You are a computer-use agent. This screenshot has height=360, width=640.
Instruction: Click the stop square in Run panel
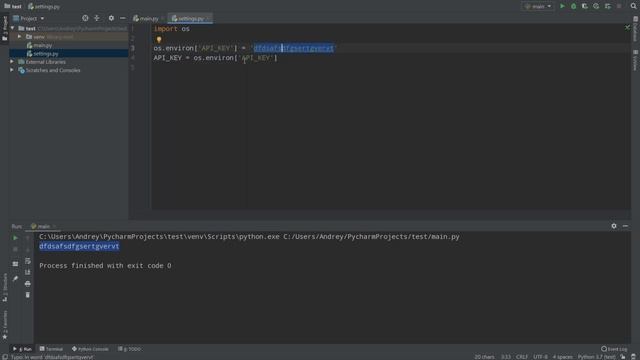(x=15, y=249)
